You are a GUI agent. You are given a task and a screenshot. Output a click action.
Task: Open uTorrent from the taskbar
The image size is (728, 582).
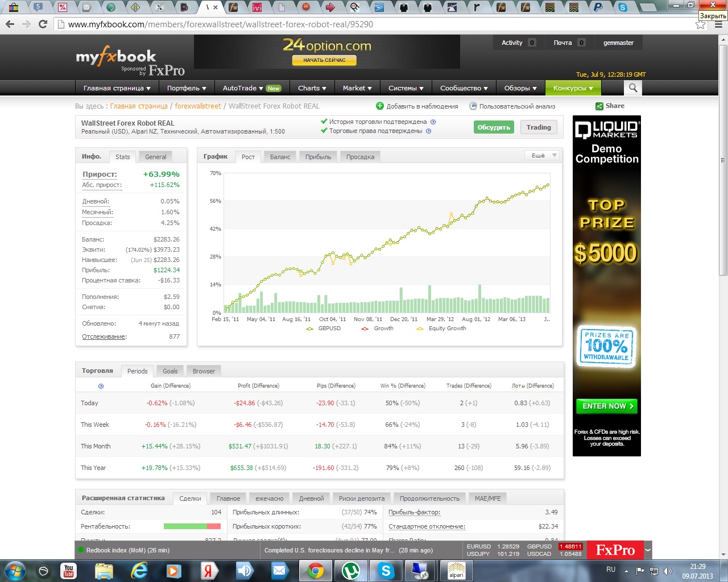click(x=351, y=571)
